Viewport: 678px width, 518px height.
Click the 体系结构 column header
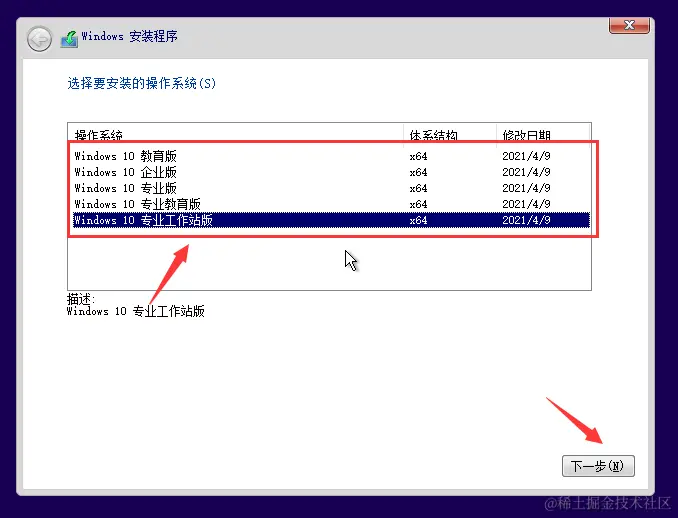[x=450, y=135]
